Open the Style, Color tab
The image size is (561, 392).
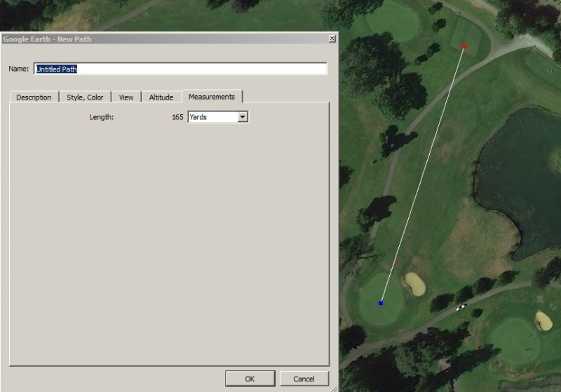tap(85, 97)
